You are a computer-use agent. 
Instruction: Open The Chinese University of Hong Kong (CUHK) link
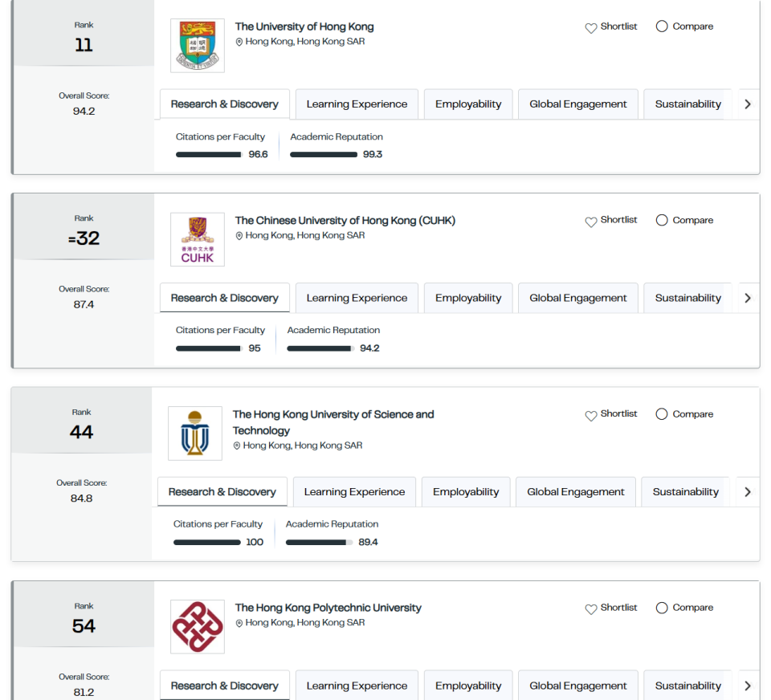[345, 220]
